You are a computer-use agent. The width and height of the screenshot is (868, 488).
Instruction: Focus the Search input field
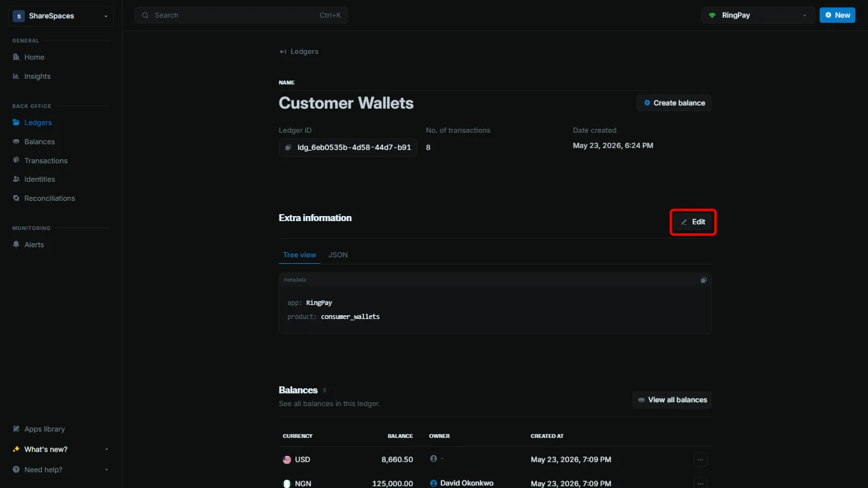(x=241, y=15)
